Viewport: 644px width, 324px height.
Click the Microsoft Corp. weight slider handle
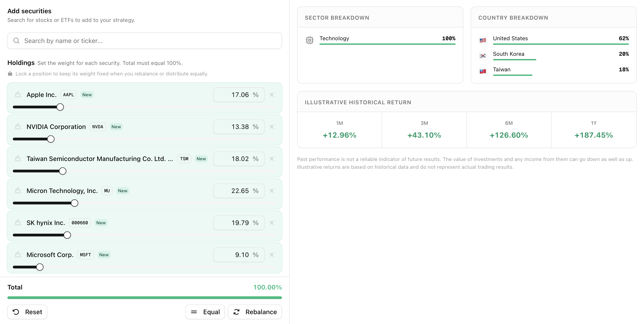coord(40,267)
